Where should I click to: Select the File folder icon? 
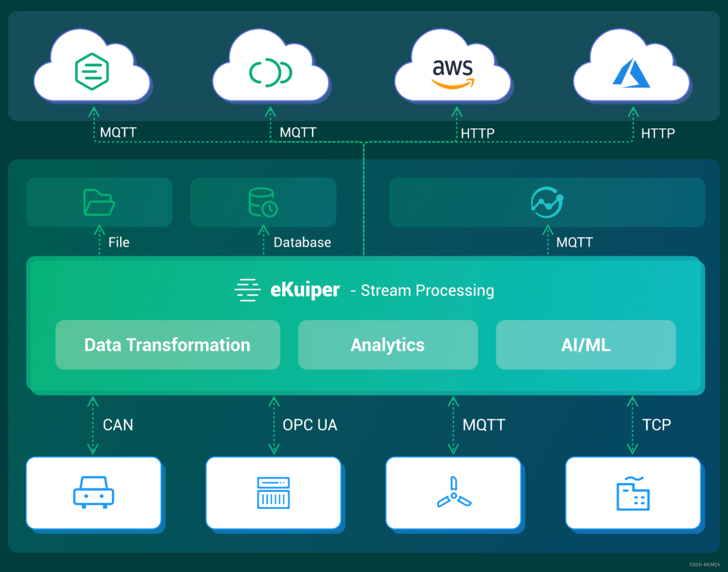(x=99, y=202)
